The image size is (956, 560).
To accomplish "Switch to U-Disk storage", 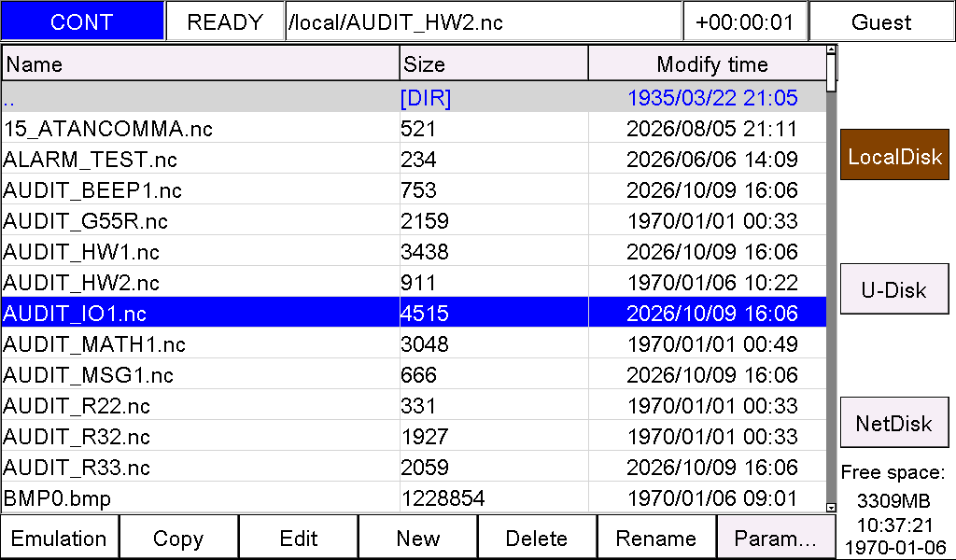I will (894, 288).
